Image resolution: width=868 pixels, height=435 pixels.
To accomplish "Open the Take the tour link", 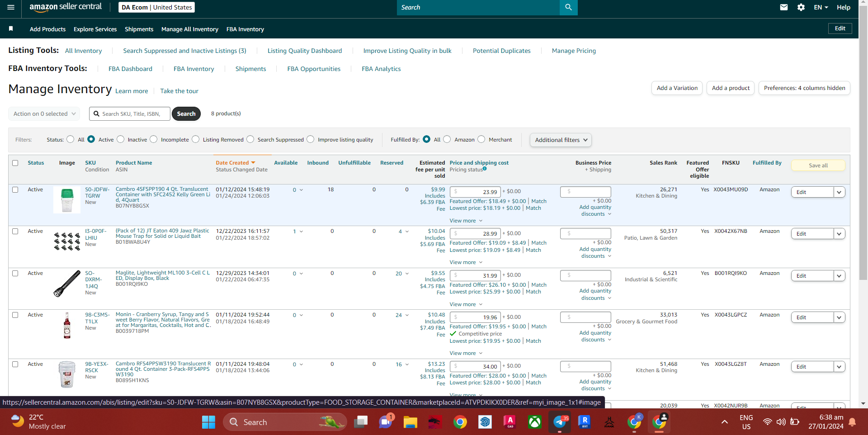I will click(x=179, y=91).
